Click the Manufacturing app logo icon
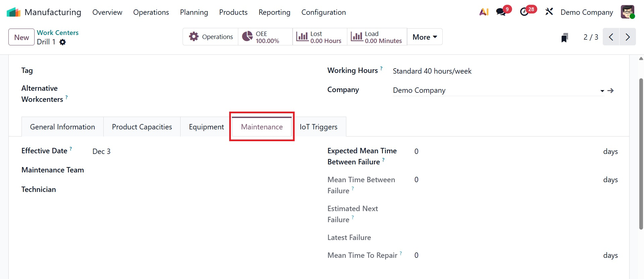The height and width of the screenshot is (279, 644). 14,12
